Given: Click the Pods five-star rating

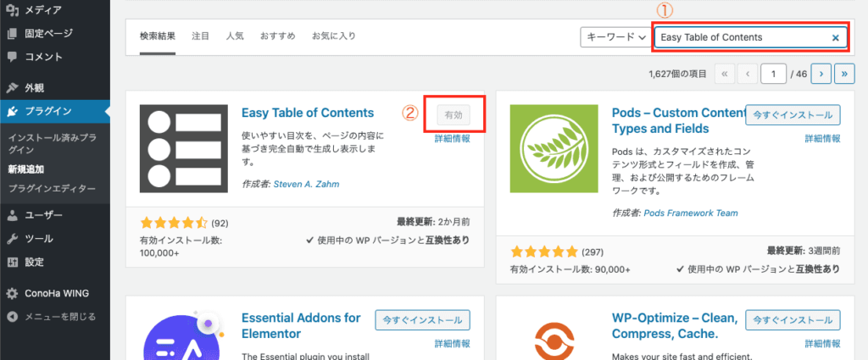Looking at the screenshot, I should (544, 252).
